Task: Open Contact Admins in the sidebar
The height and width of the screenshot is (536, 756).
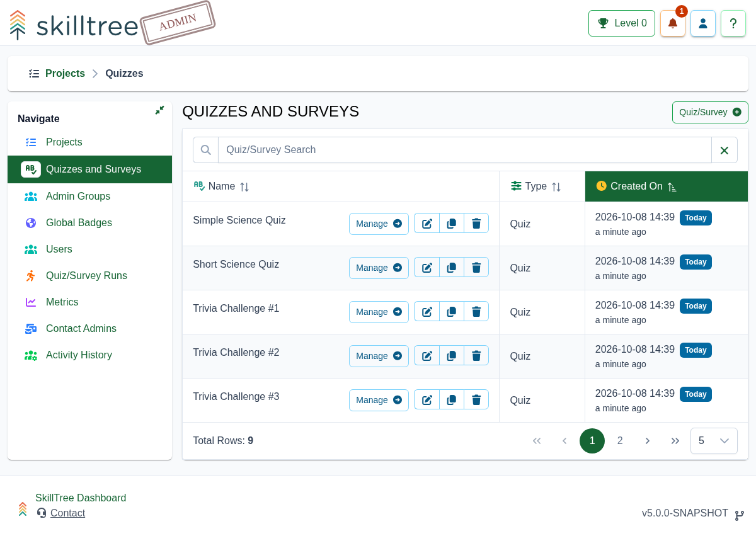Action: [89, 329]
